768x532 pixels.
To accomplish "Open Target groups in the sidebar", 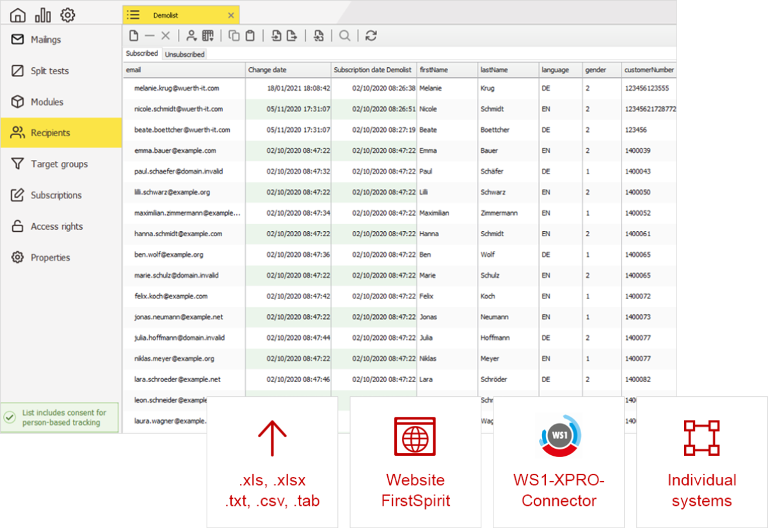I will [x=58, y=164].
